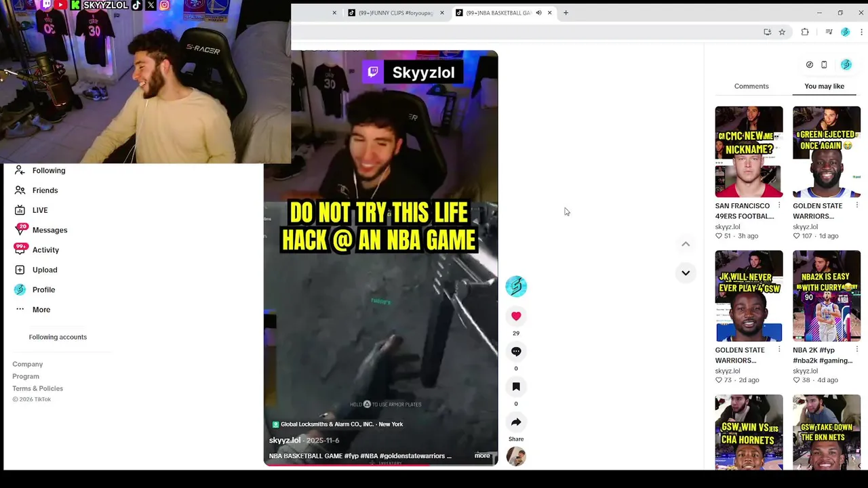Open options for NBA 2K #fyp video
This screenshot has width=868, height=488.
(856, 350)
